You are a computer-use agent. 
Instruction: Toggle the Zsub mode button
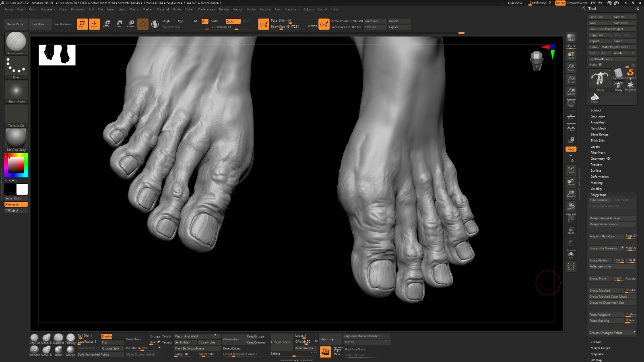tap(233, 21)
